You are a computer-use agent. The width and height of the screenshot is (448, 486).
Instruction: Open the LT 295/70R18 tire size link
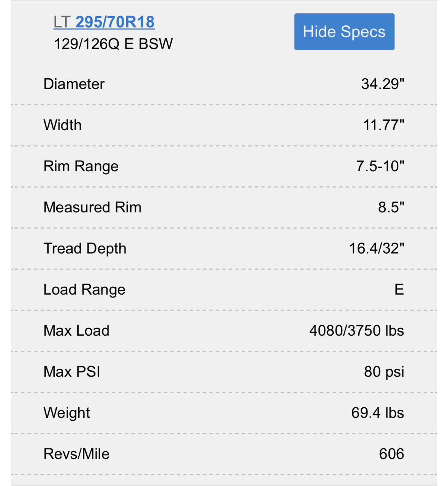(x=104, y=22)
